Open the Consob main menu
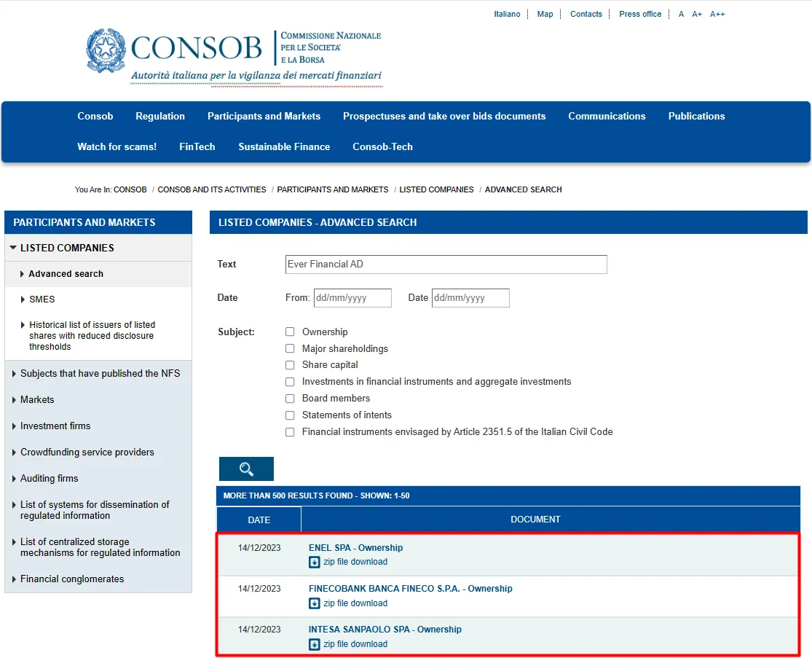 pos(95,116)
